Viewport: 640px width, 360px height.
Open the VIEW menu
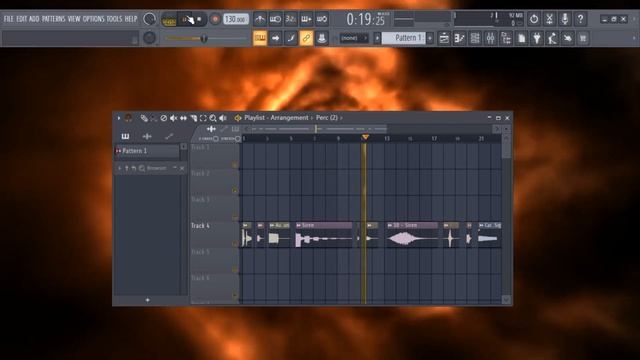[74, 19]
